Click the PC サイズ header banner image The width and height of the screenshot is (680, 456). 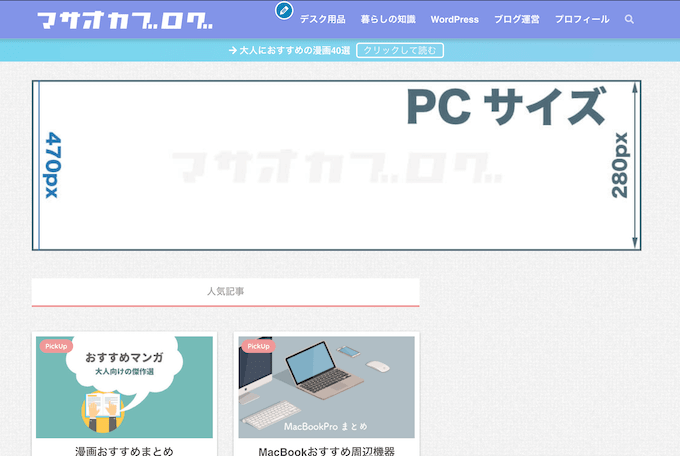point(337,165)
